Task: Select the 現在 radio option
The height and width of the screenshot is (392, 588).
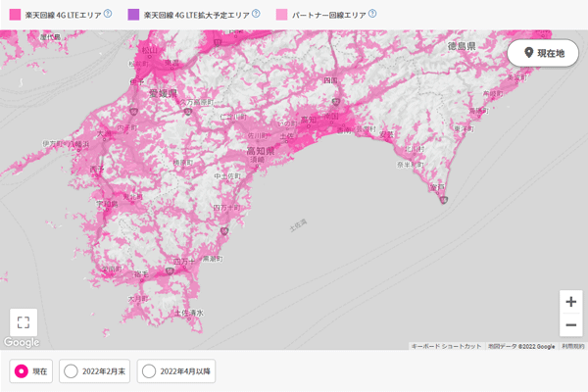Action: (30, 371)
